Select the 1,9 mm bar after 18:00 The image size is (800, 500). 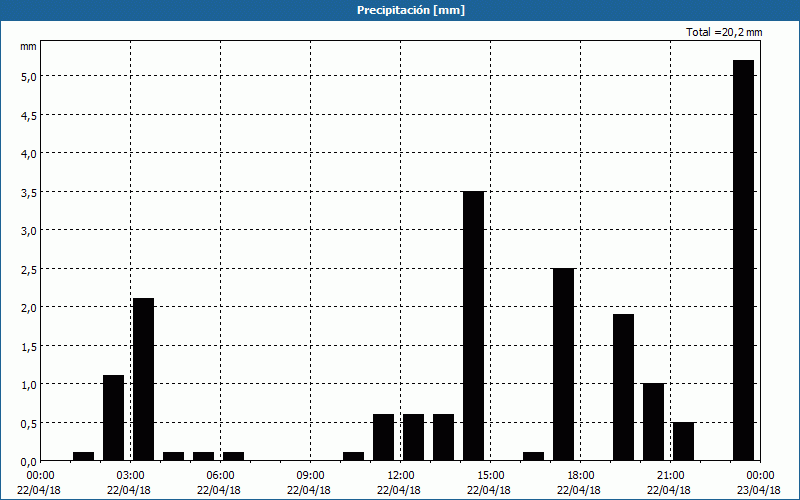[623, 387]
